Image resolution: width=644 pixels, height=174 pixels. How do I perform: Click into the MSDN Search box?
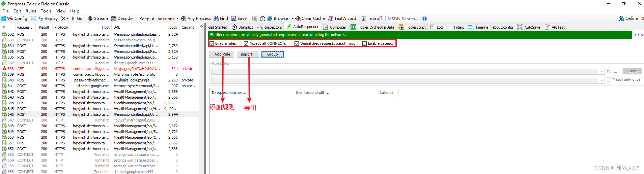tap(403, 19)
